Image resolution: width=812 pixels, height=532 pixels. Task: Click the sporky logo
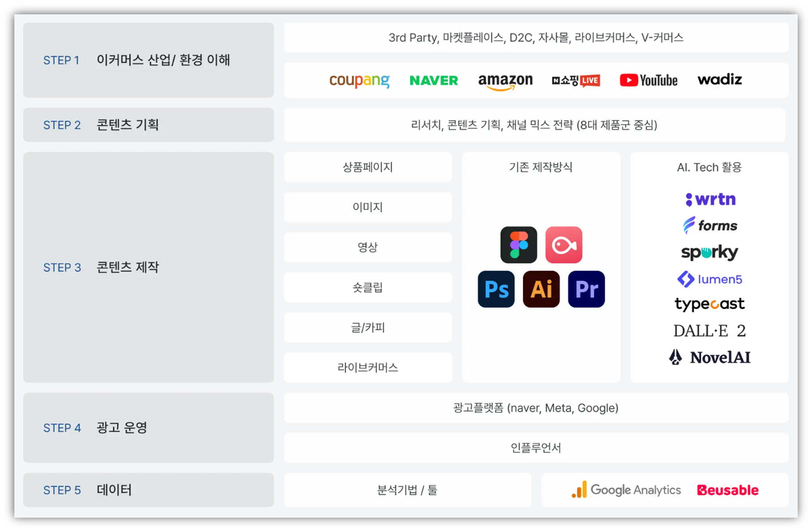pyautogui.click(x=709, y=252)
